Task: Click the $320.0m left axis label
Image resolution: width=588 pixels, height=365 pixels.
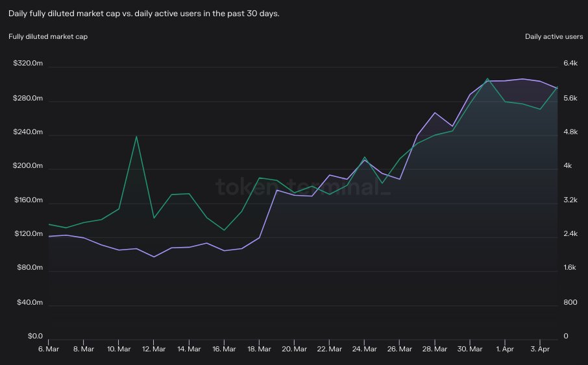Action: click(28, 63)
